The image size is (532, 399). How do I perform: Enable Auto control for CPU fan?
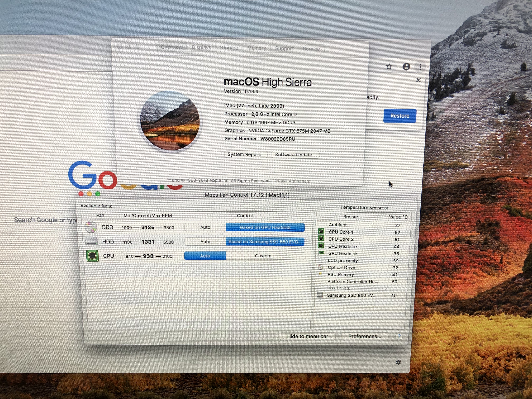(205, 256)
